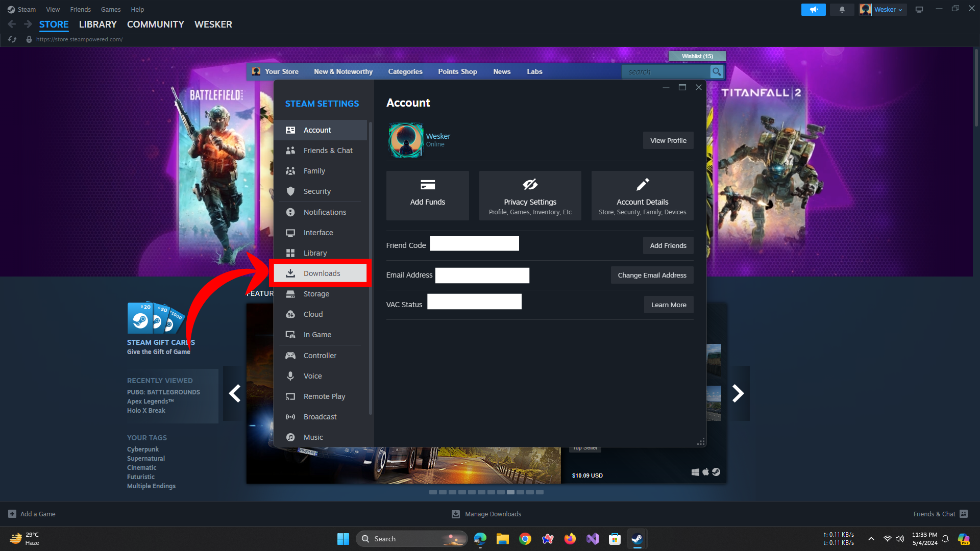This screenshot has height=551, width=980.
Task: Go to next featured carousel item
Action: [738, 393]
